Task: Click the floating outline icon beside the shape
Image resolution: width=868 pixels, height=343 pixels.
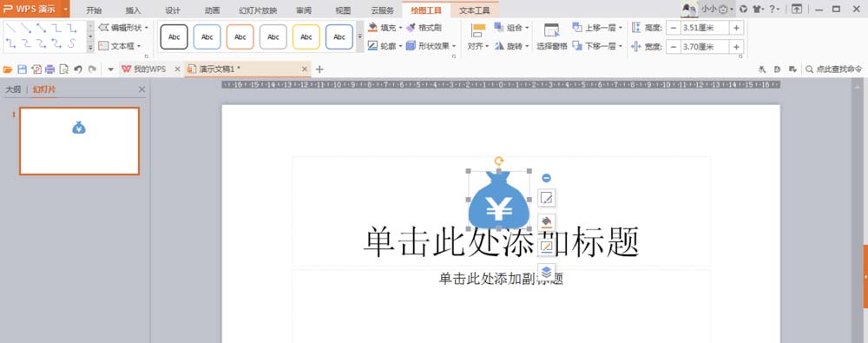Action: [546, 247]
